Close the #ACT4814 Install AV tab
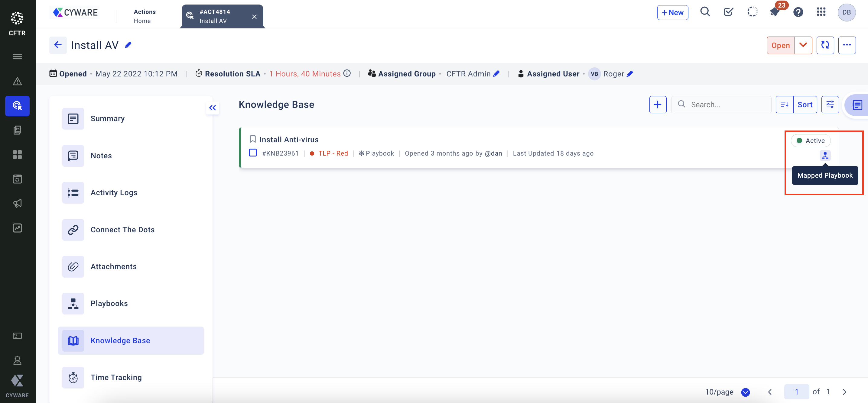This screenshot has height=403, width=868. tap(254, 17)
